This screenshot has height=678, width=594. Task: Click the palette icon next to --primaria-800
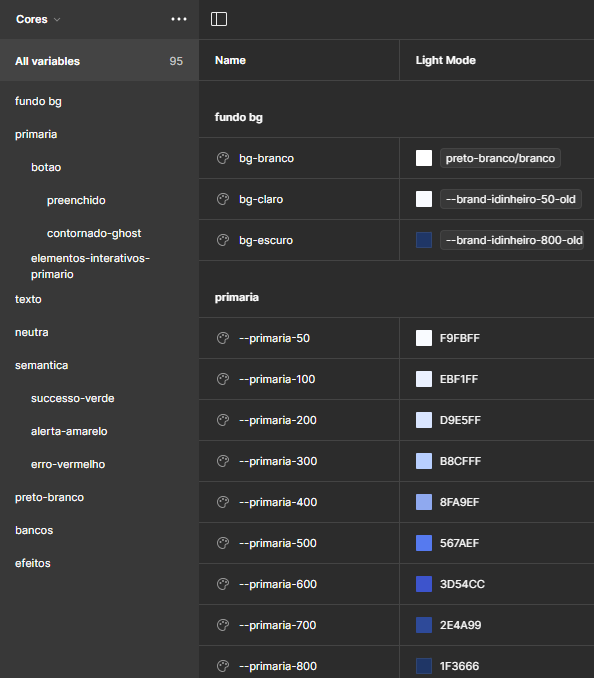point(223,666)
